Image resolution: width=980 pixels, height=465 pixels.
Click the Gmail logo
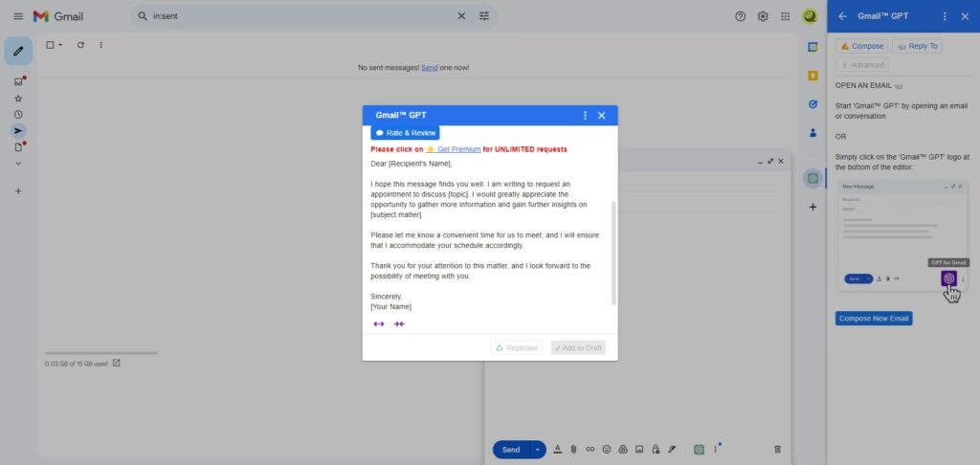[x=58, y=16]
